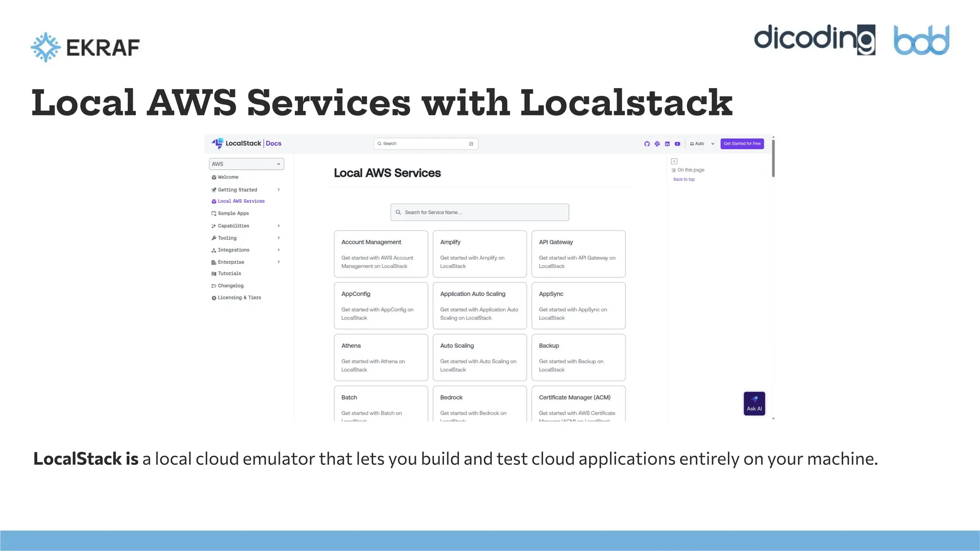Click the Enterprise building icon
980x551 pixels.
[214, 262]
